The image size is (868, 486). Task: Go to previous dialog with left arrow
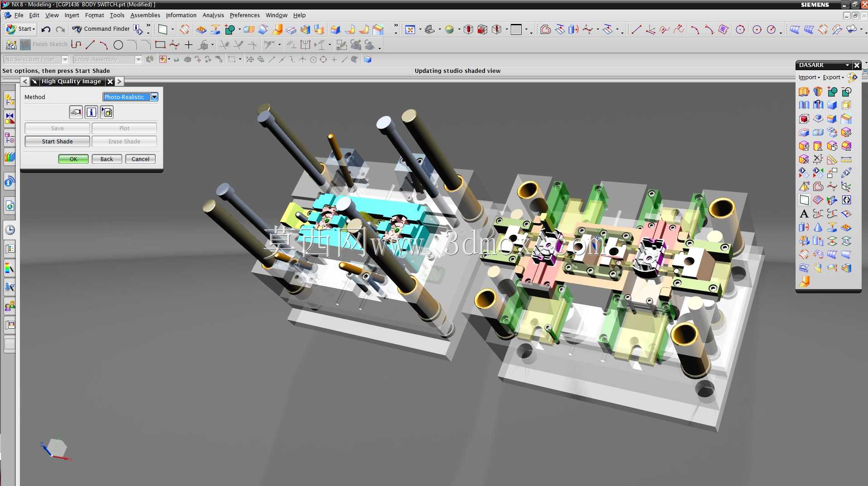click(x=25, y=81)
